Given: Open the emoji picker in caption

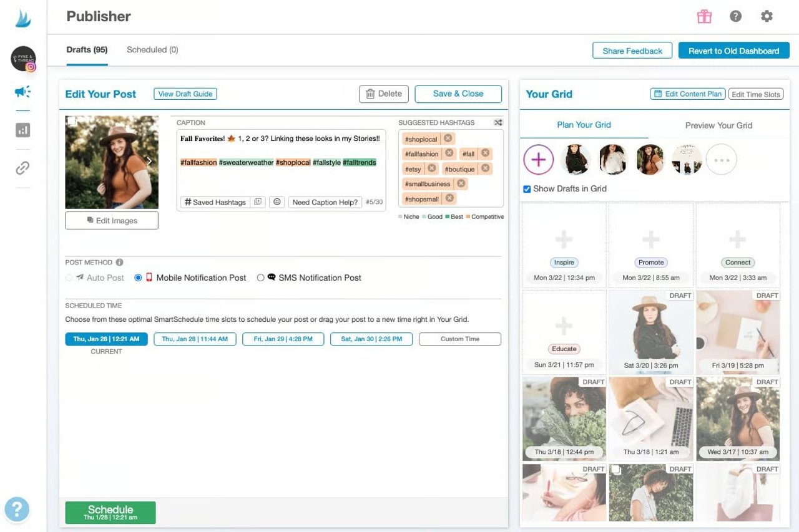Looking at the screenshot, I should [x=277, y=202].
